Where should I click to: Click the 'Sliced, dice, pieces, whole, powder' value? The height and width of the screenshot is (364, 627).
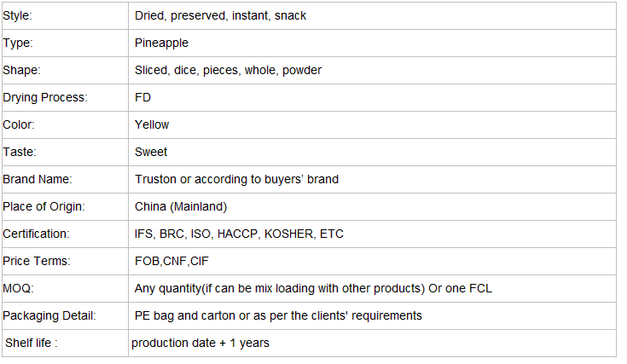pos(228,70)
